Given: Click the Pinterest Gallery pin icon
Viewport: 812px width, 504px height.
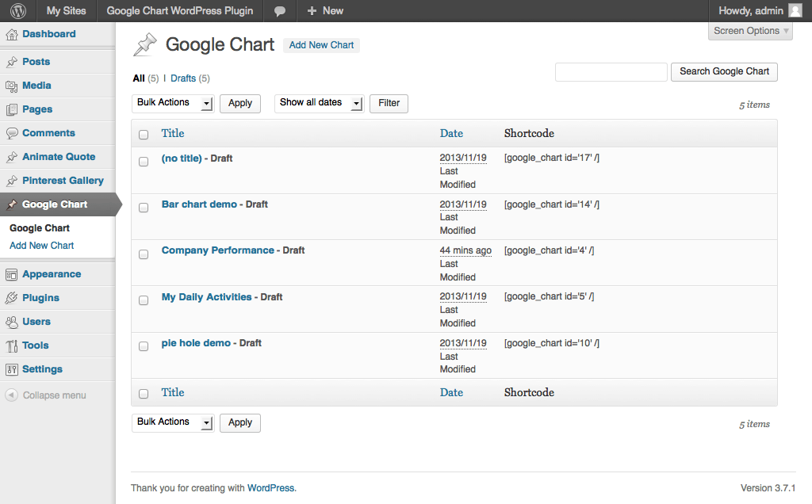Looking at the screenshot, I should 11,181.
